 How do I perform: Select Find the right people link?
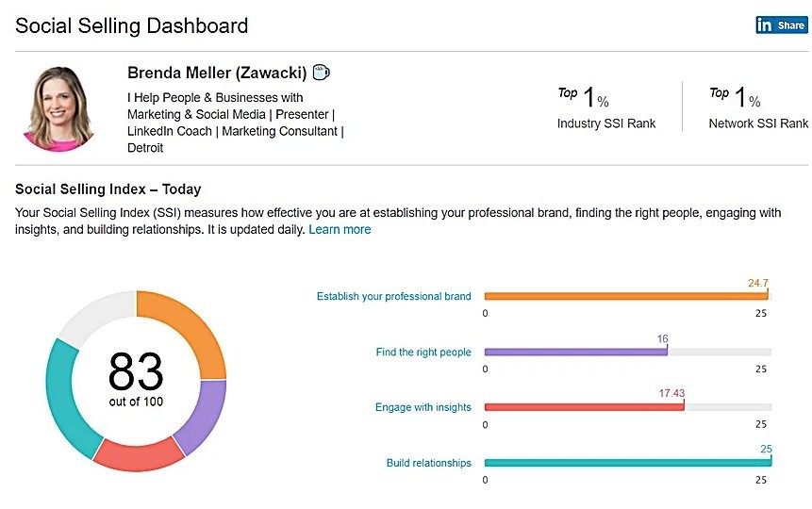tap(423, 353)
